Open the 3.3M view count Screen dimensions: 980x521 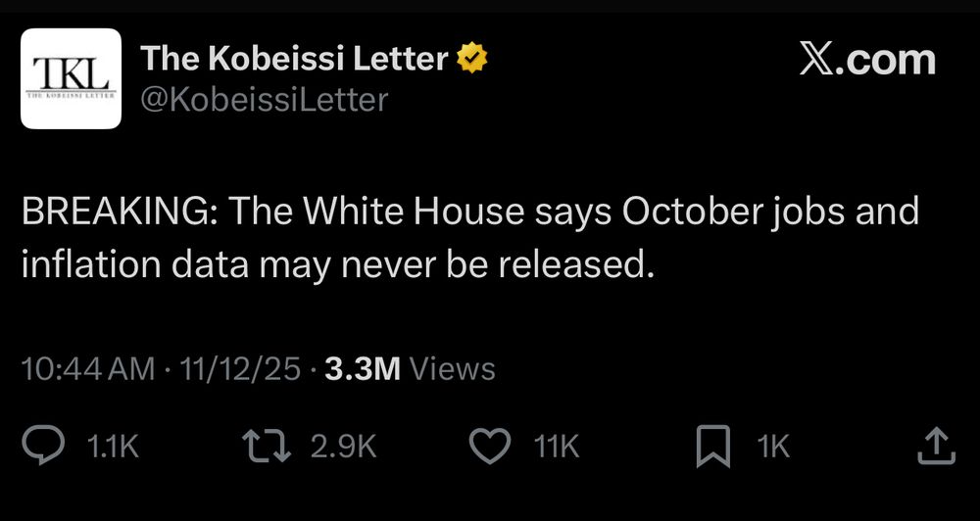[362, 369]
